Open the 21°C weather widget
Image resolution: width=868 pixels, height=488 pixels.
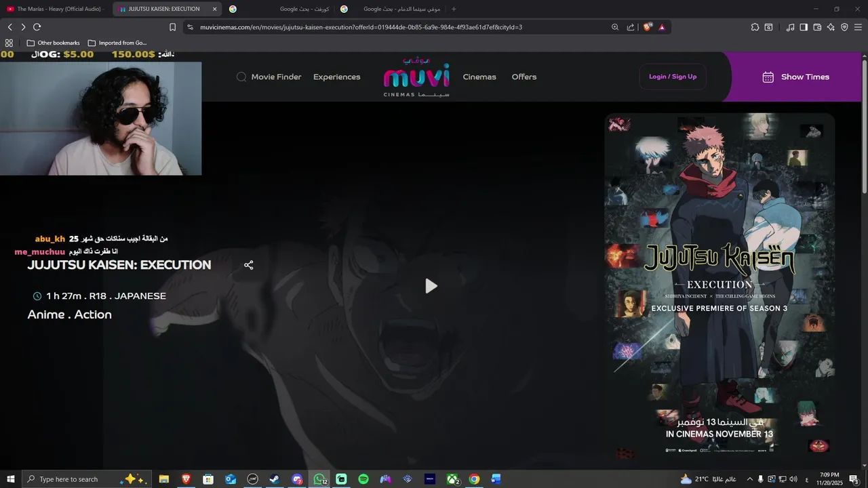click(708, 479)
